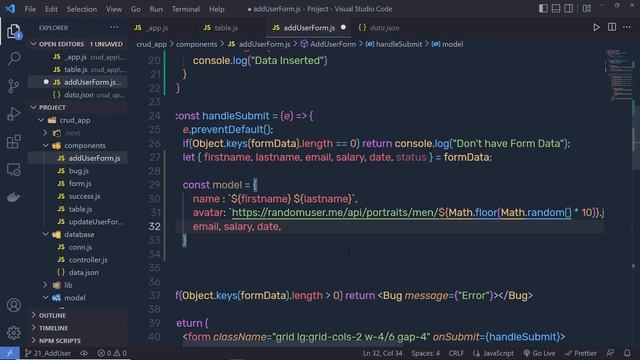Click the remote window indicator in status bar
The height and width of the screenshot is (360, 640).
[9, 353]
